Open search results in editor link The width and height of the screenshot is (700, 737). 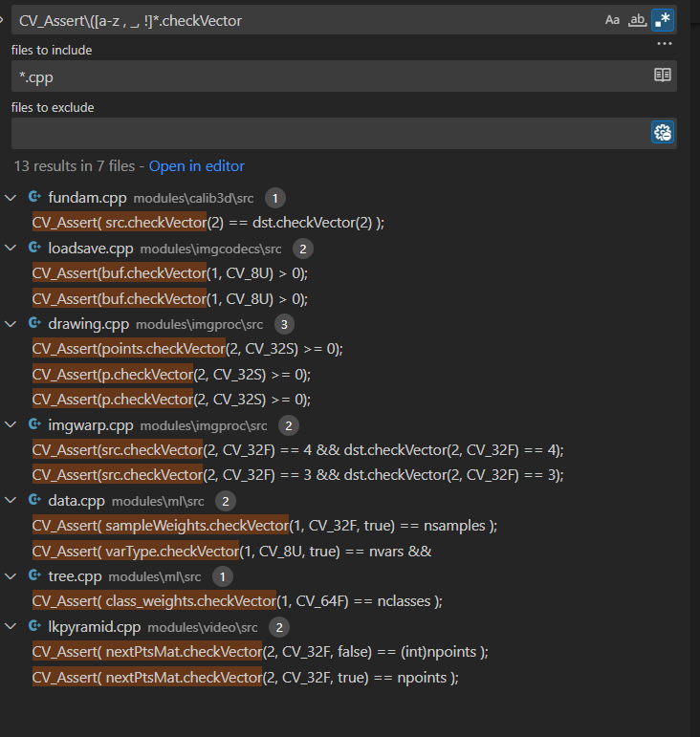click(x=196, y=166)
